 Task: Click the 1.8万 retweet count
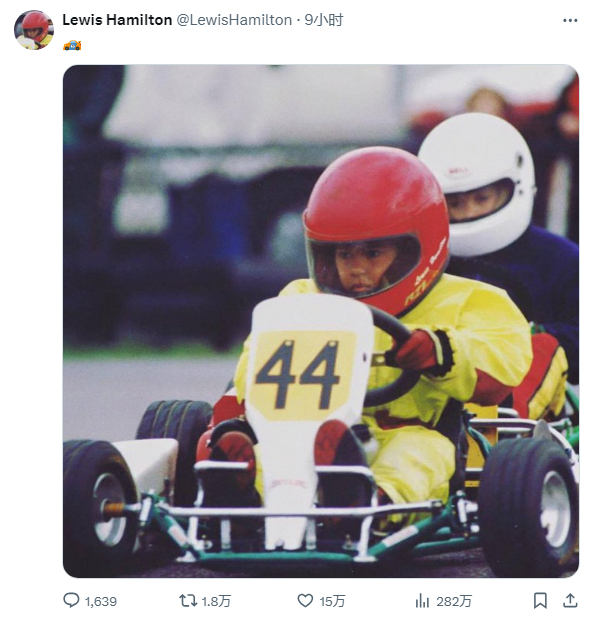(x=216, y=601)
